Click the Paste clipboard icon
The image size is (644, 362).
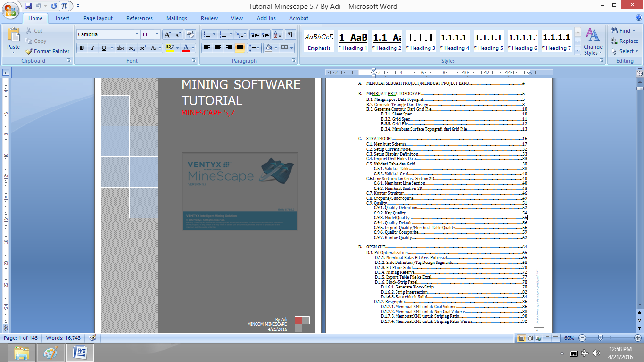click(14, 35)
